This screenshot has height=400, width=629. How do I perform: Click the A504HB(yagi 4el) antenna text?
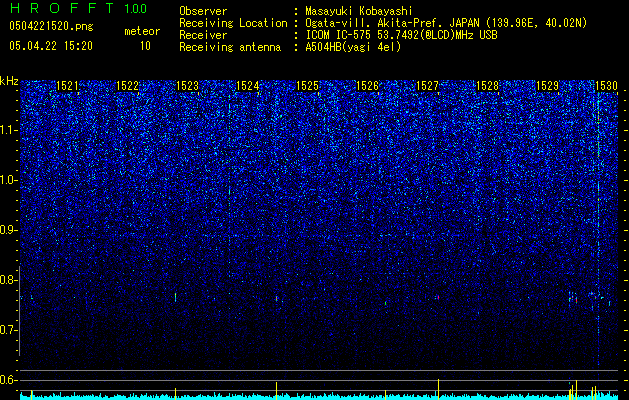[x=353, y=47]
